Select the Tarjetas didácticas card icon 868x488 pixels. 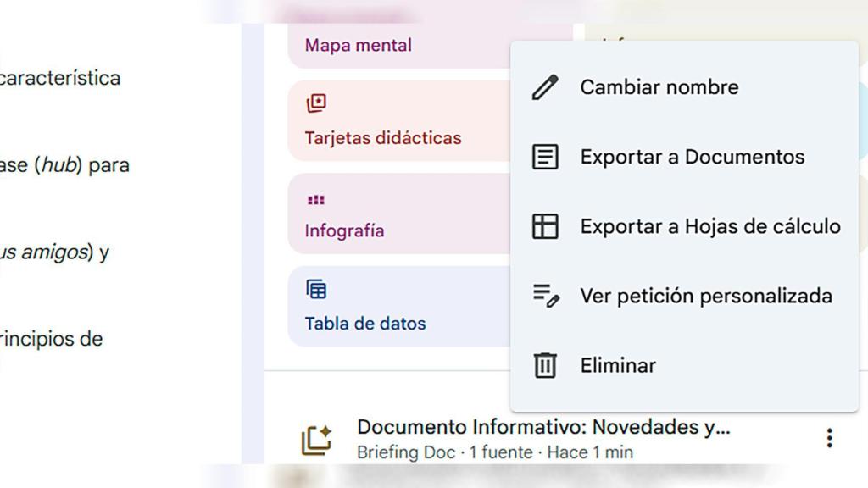tap(315, 103)
